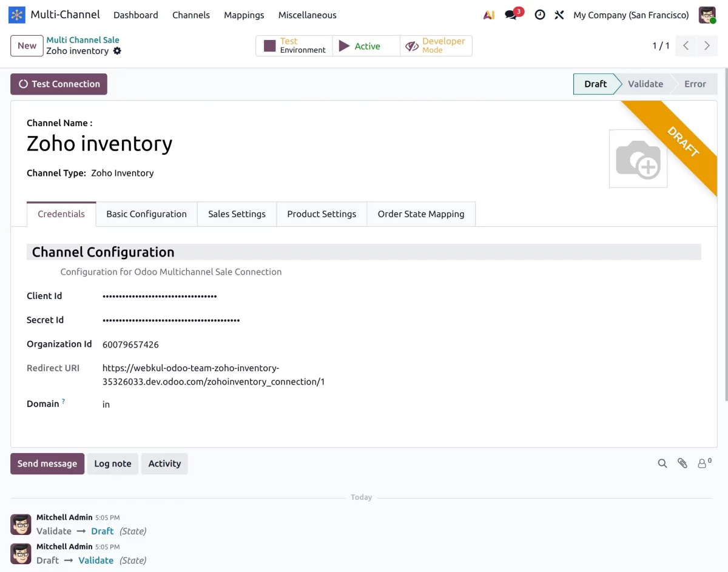728x572 pixels.
Task: Toggle the Active status button
Action: pyautogui.click(x=366, y=46)
